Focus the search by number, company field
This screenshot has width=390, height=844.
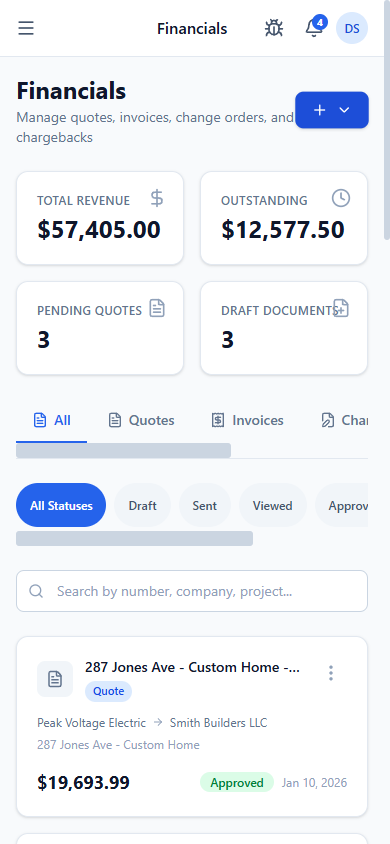coord(192,591)
